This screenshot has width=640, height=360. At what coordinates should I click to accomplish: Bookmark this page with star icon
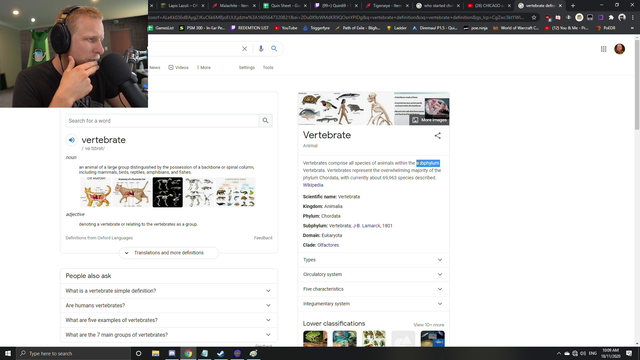(x=534, y=18)
